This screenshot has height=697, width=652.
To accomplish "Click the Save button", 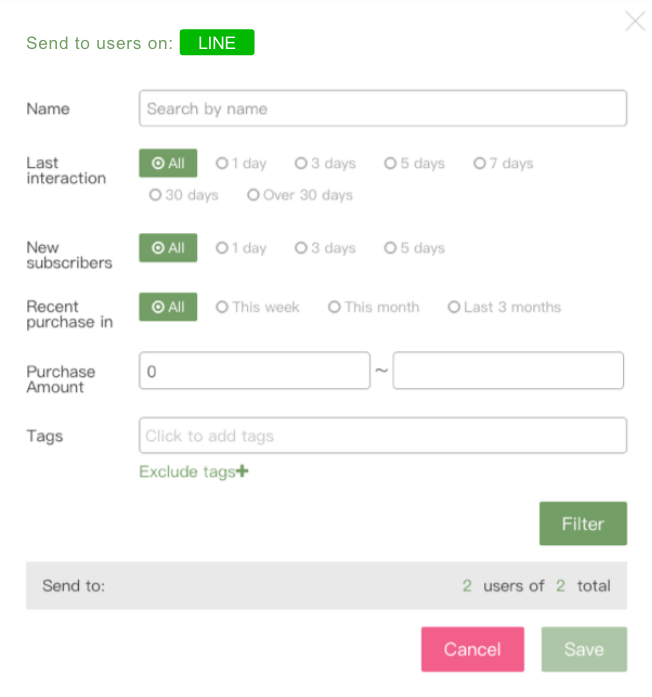I will click(x=583, y=649).
